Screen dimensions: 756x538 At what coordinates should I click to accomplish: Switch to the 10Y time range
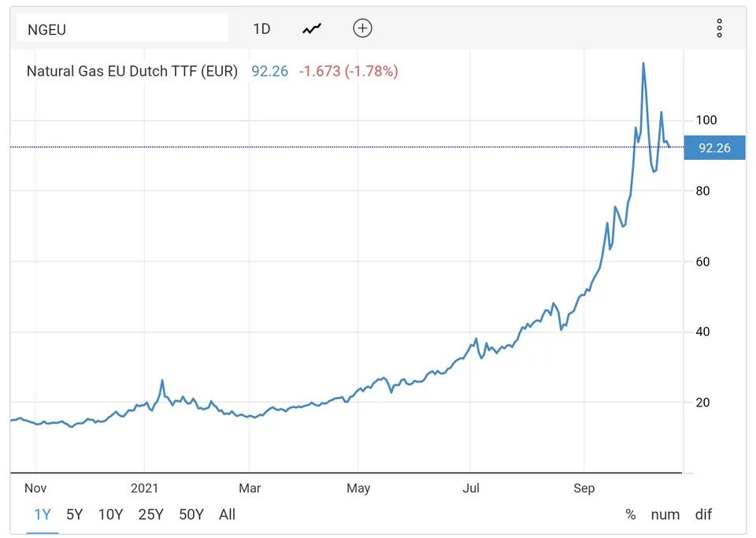point(110,514)
